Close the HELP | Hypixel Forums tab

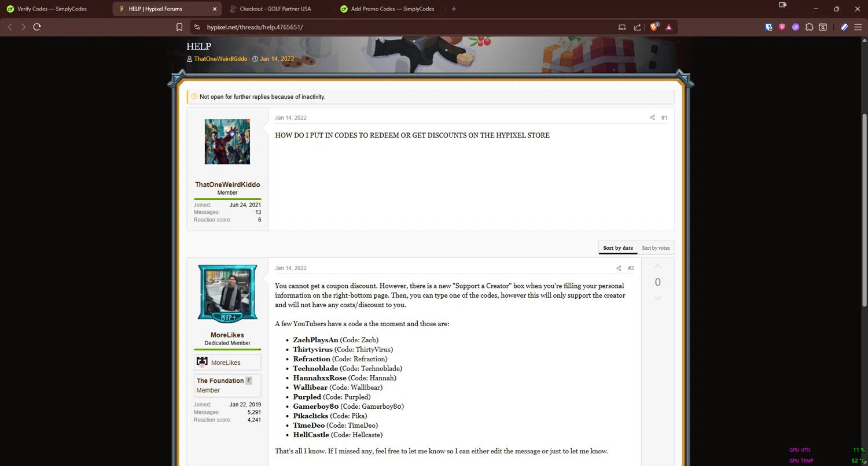pyautogui.click(x=215, y=9)
